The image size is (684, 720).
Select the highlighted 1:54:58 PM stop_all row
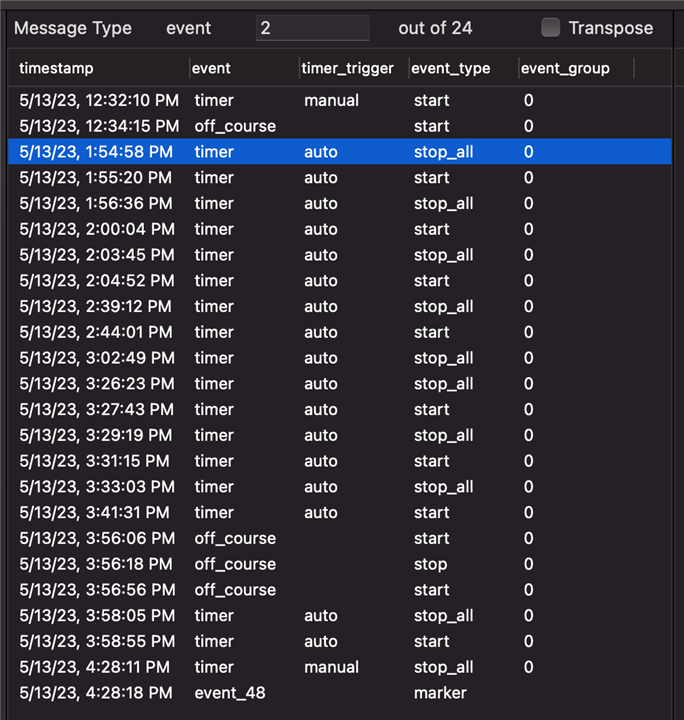coord(340,152)
